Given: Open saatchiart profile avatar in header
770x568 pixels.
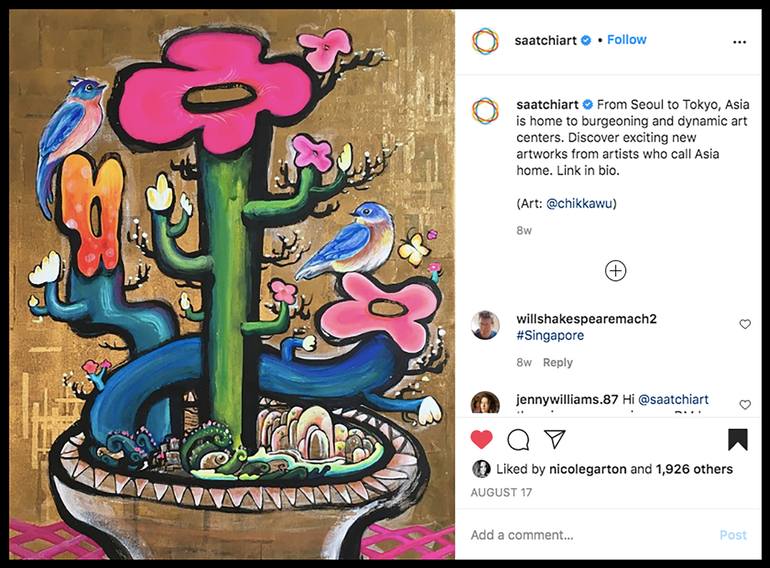Looking at the screenshot, I should (x=485, y=41).
